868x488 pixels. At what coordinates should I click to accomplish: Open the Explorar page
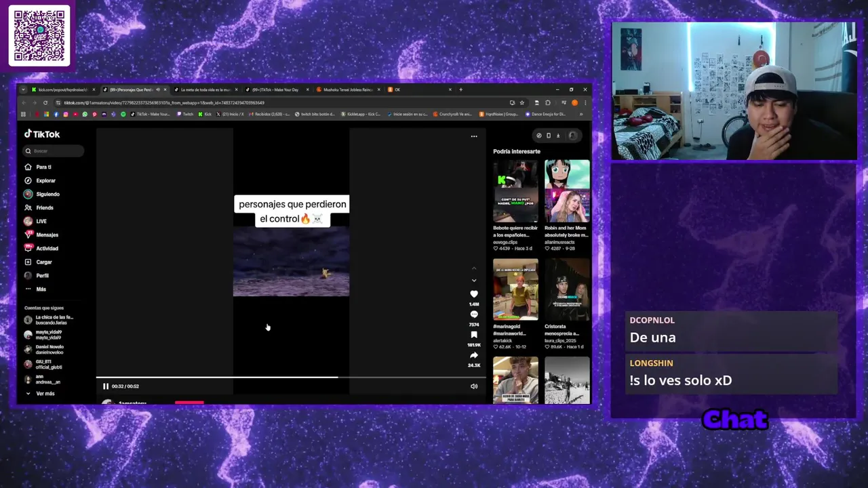(x=40, y=180)
